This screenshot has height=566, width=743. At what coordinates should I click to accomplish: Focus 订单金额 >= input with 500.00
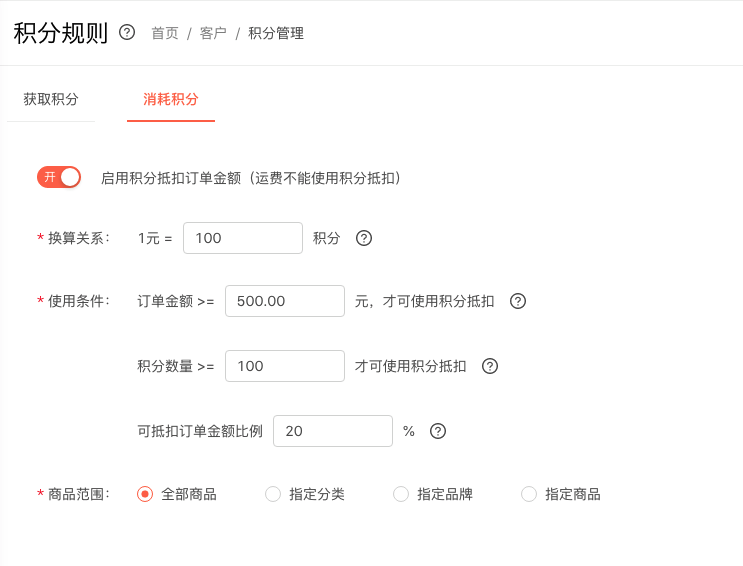(285, 301)
